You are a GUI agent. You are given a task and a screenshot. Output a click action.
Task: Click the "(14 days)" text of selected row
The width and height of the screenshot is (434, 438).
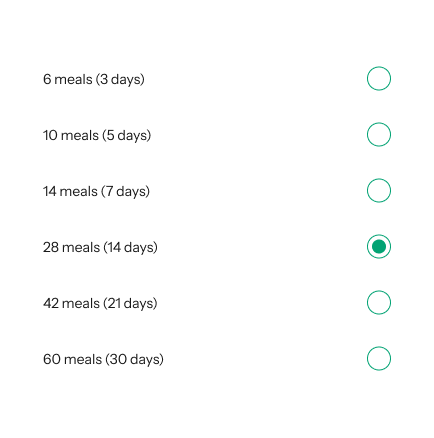pyautogui.click(x=130, y=248)
